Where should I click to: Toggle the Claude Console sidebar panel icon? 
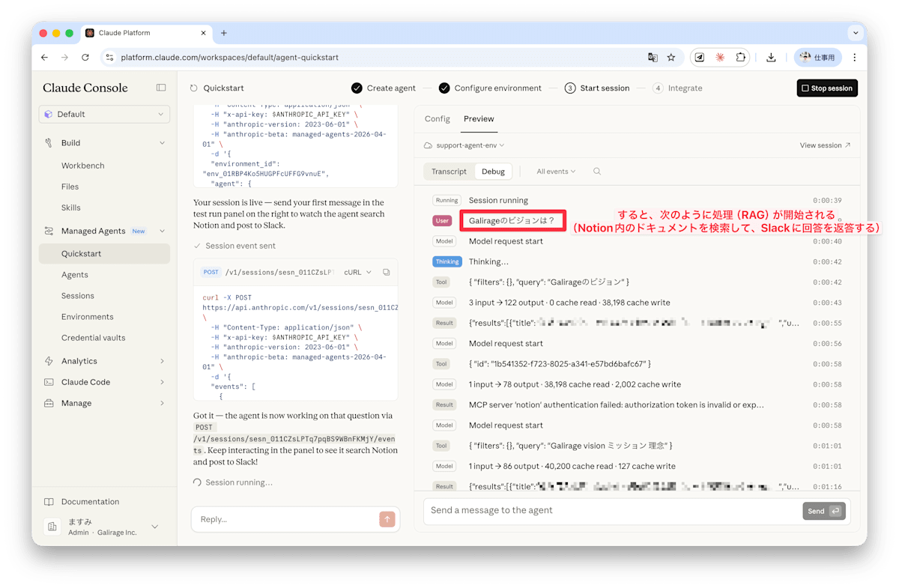pyautogui.click(x=161, y=88)
